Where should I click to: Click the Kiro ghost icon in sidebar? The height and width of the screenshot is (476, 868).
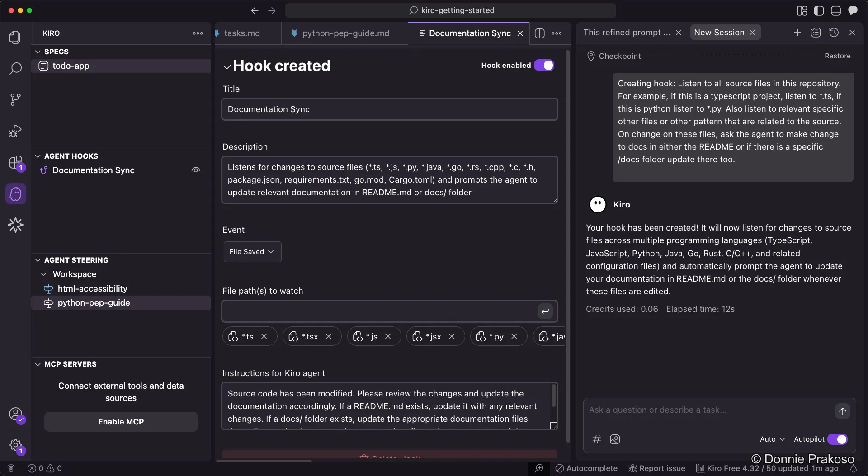coord(15,193)
